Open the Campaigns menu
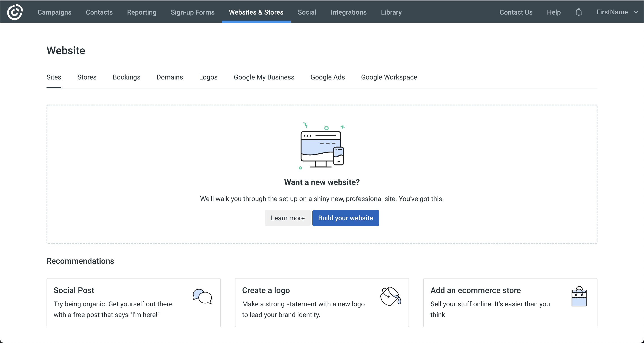 (55, 12)
